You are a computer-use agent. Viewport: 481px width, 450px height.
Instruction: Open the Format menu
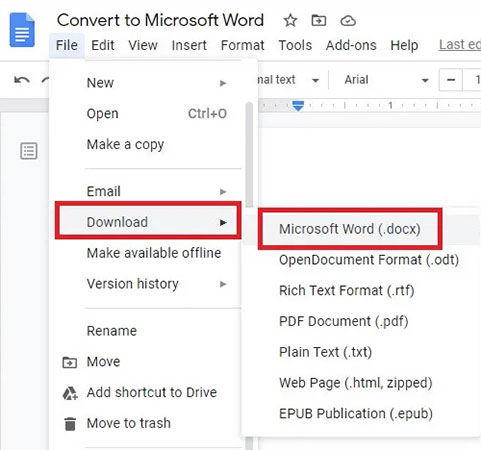242,45
